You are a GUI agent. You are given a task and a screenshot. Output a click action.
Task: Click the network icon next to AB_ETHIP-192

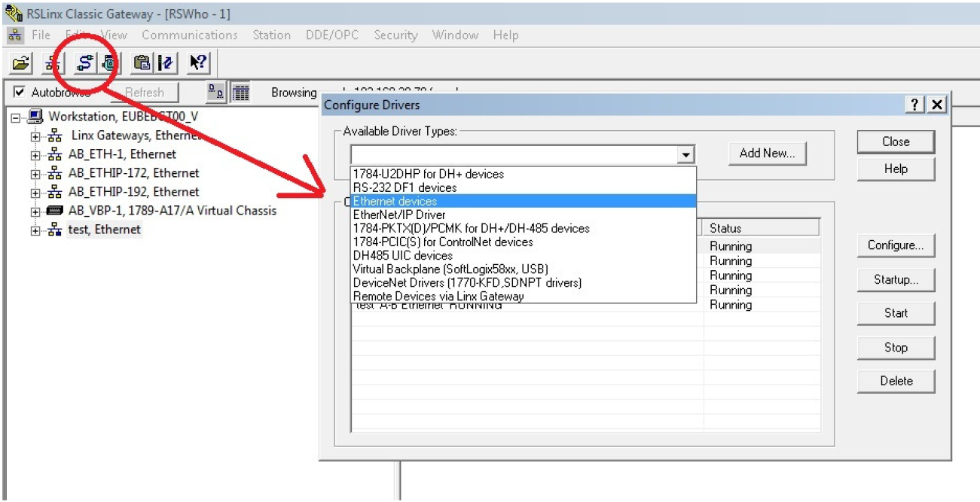[x=55, y=192]
